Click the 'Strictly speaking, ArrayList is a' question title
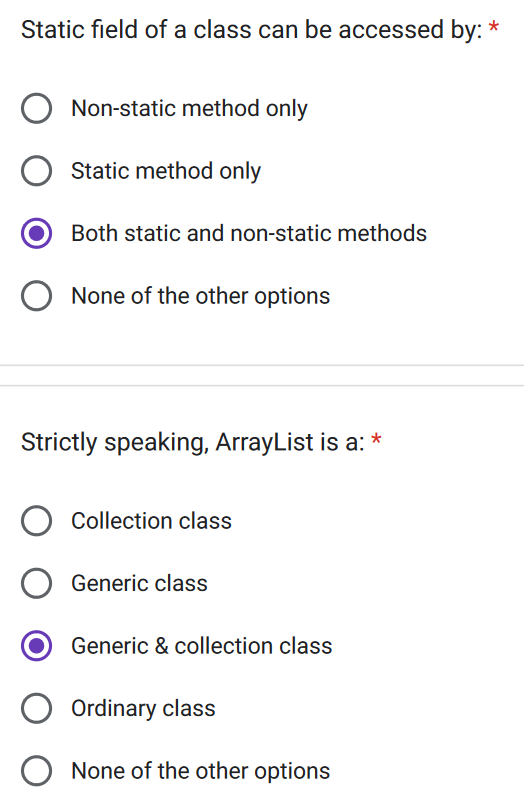Viewport: 524px width, 804px height. click(x=193, y=443)
